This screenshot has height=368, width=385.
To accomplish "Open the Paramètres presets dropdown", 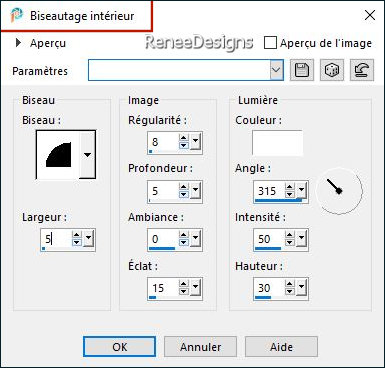I will tap(277, 70).
